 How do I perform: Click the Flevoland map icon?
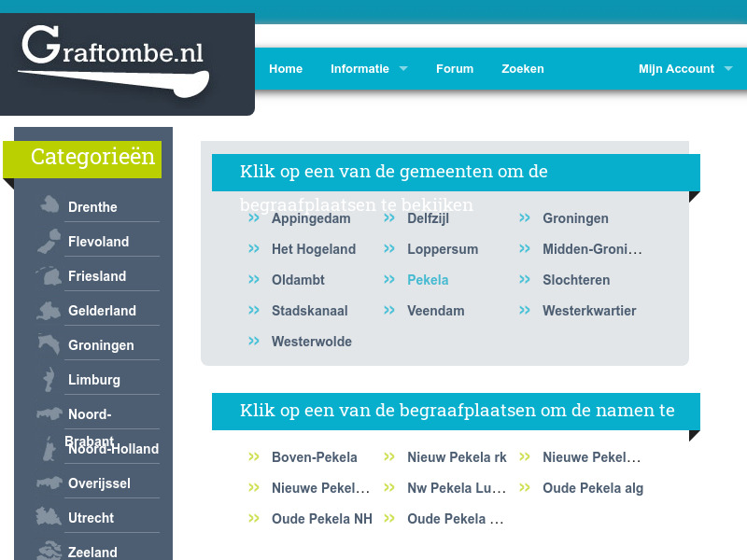click(x=47, y=238)
